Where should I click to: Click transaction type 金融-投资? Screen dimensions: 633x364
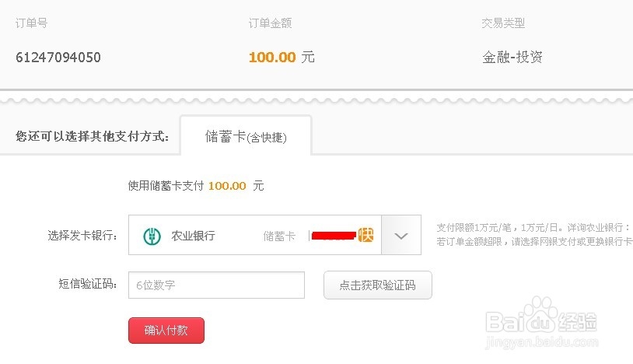(512, 57)
